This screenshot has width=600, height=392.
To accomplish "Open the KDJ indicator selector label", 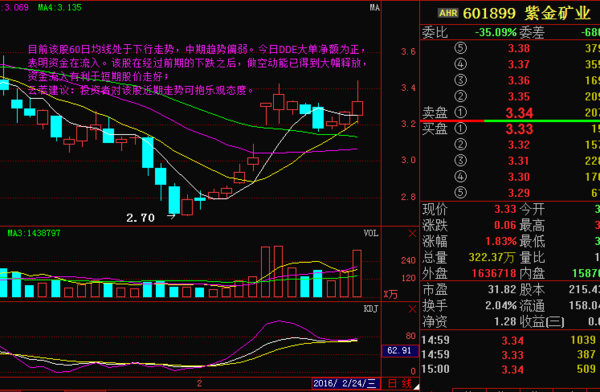I will [x=371, y=309].
